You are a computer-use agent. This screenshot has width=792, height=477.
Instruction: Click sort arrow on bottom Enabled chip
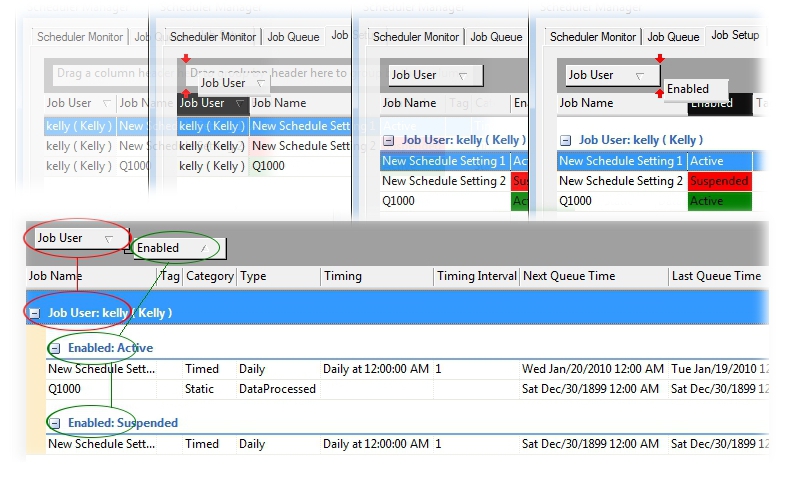pyautogui.click(x=204, y=248)
